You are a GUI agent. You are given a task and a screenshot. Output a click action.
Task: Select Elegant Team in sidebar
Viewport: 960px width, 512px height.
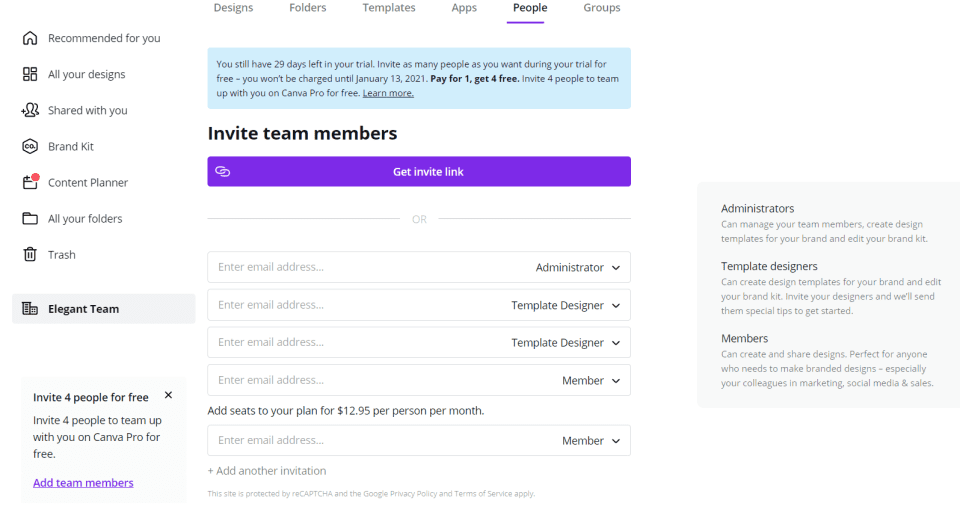click(103, 309)
